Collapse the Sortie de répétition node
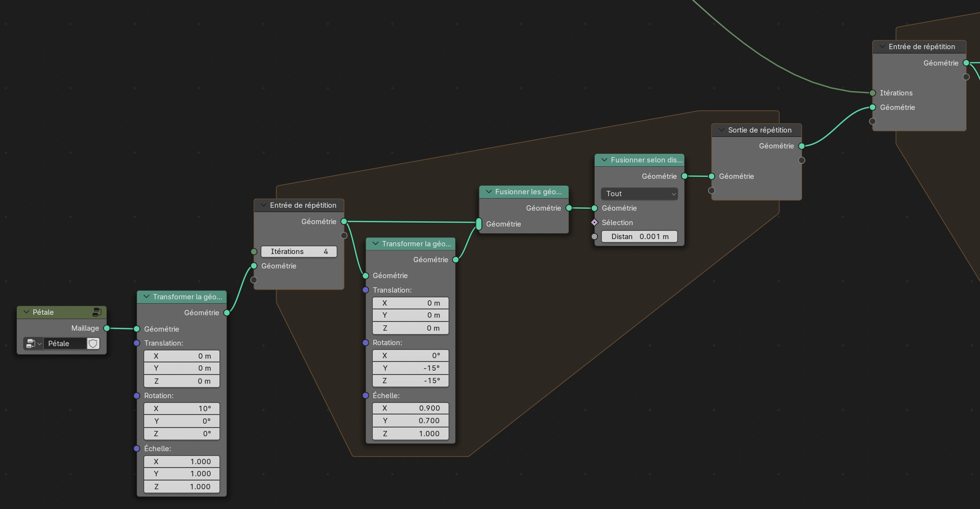 coord(721,130)
